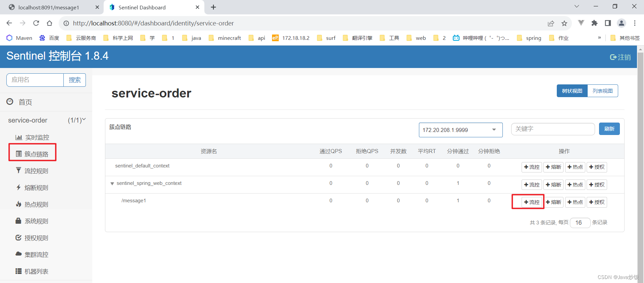Open 热点规则 in the sidebar
The image size is (644, 283).
tap(32, 204)
